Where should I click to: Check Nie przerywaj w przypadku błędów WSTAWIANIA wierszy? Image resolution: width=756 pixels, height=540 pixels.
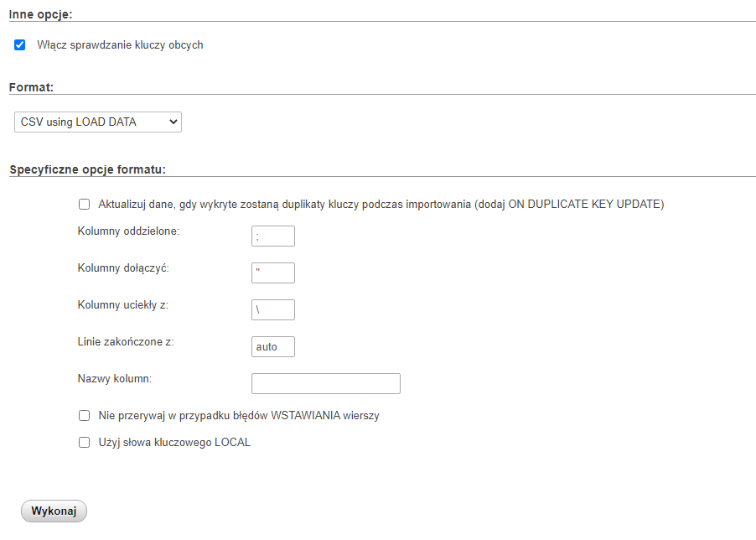(x=85, y=416)
